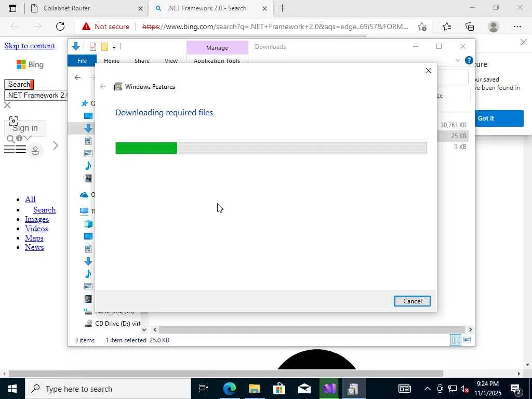Open Edge tab actions menu icon
The width and height of the screenshot is (532, 399).
(12, 8)
